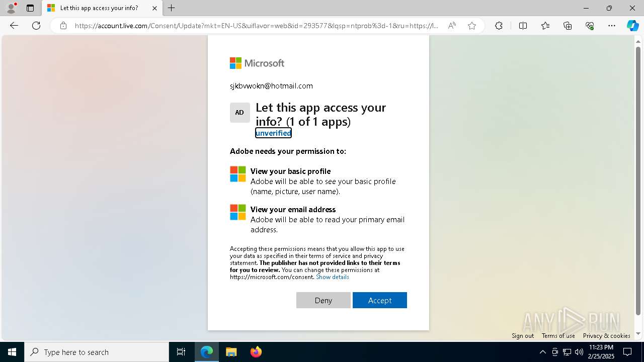644x362 pixels.
Task: Click the 'View your email address' heading
Action: 293,209
